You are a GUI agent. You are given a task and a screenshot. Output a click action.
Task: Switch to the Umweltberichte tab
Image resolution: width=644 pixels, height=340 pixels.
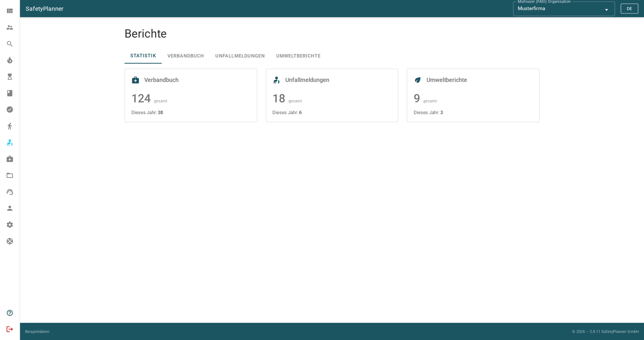298,56
